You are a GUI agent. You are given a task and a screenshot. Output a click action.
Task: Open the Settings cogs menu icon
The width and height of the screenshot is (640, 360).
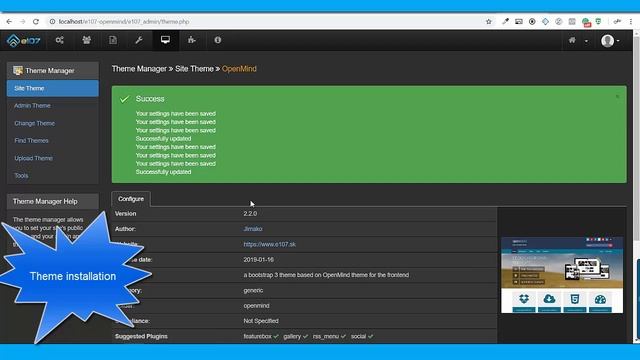coord(60,40)
